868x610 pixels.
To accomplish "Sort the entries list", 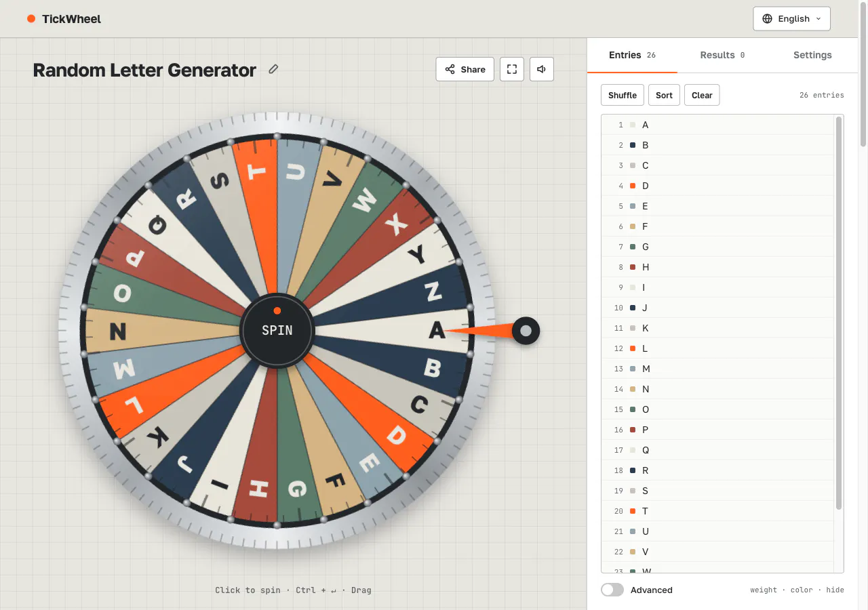I will [665, 95].
